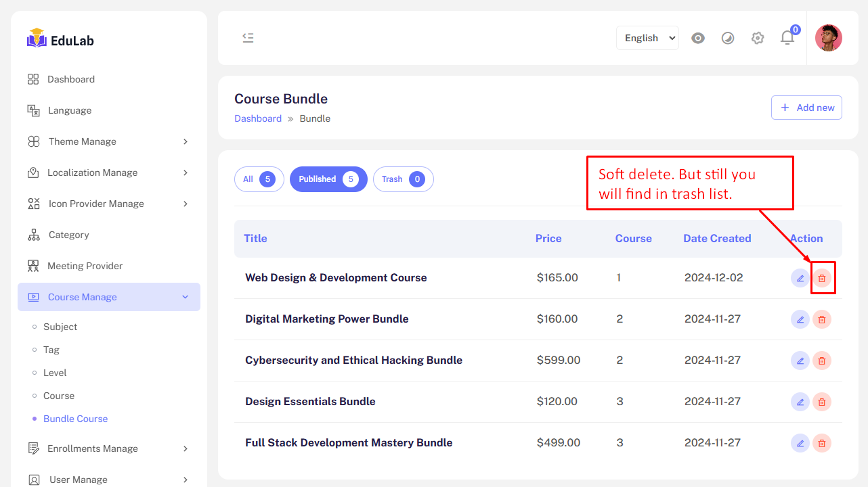Expand the Theme Manage menu
Image resolution: width=868 pixels, height=487 pixels.
108,141
